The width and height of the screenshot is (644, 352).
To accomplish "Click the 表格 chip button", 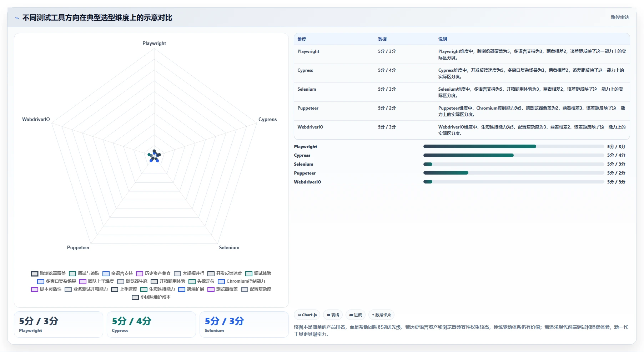I will (x=333, y=315).
